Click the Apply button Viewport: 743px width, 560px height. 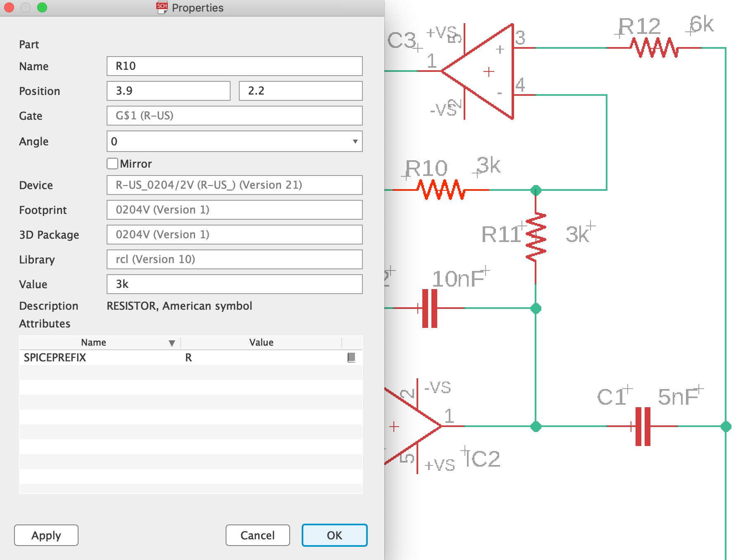coord(45,535)
